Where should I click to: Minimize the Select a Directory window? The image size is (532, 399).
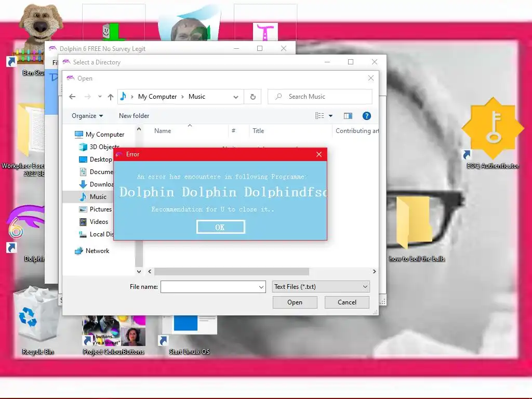(x=327, y=62)
